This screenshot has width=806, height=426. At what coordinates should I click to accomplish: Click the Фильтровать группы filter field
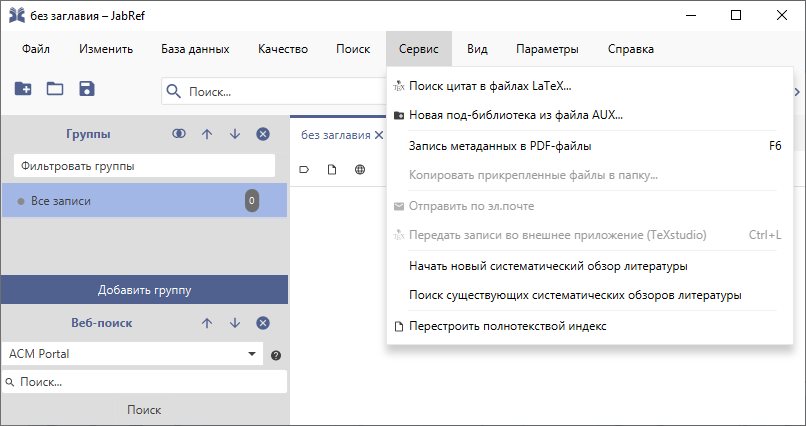tap(144, 166)
